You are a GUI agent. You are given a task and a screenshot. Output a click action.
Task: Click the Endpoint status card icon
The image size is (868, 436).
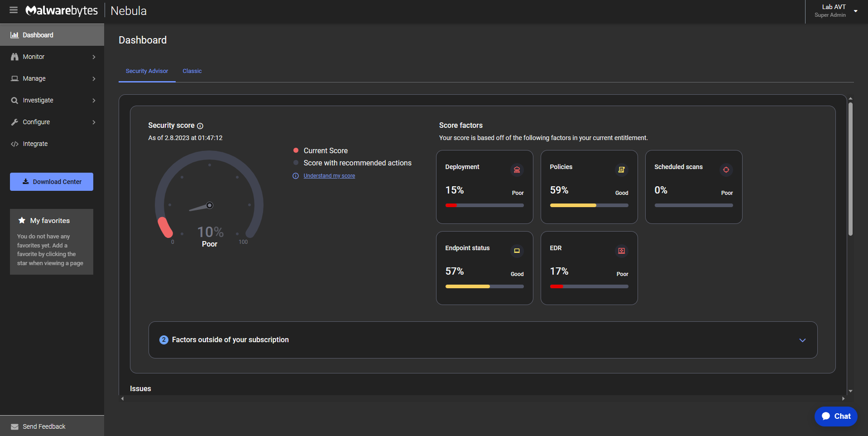pyautogui.click(x=517, y=251)
